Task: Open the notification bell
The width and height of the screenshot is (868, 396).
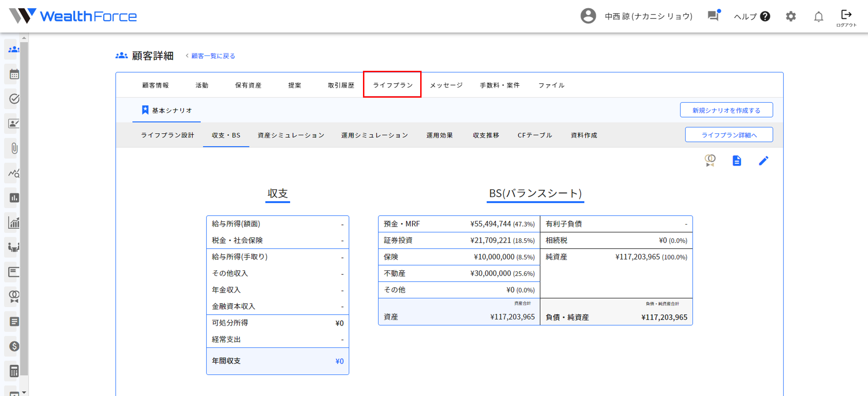Action: [818, 17]
